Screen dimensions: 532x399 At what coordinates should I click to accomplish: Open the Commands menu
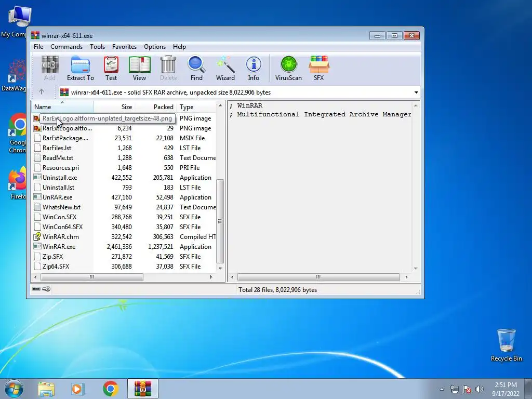[x=66, y=47]
